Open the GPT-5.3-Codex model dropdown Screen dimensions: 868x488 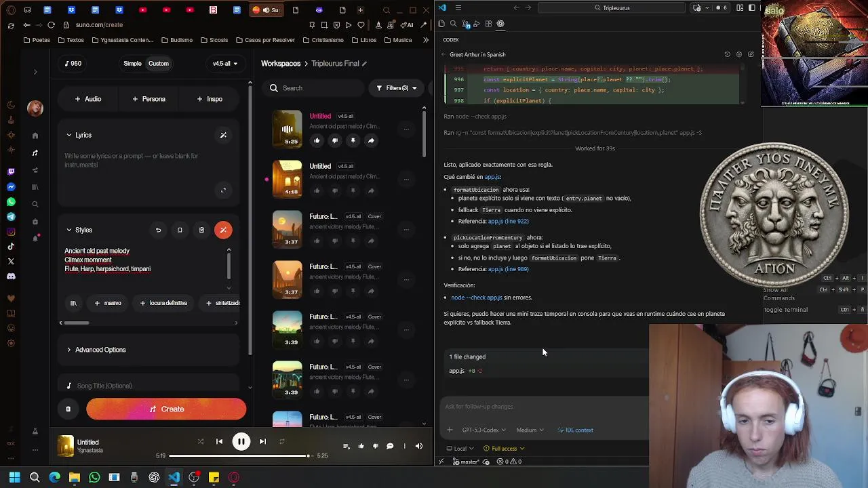coord(484,430)
